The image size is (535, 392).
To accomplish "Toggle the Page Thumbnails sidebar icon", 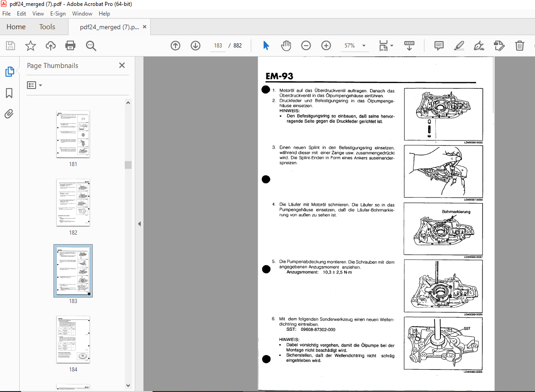I will coord(9,72).
